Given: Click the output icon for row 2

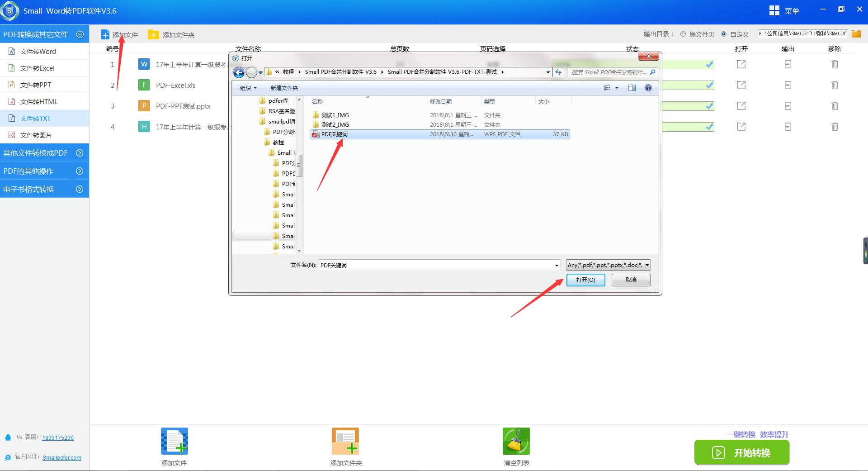Looking at the screenshot, I should pos(788,85).
